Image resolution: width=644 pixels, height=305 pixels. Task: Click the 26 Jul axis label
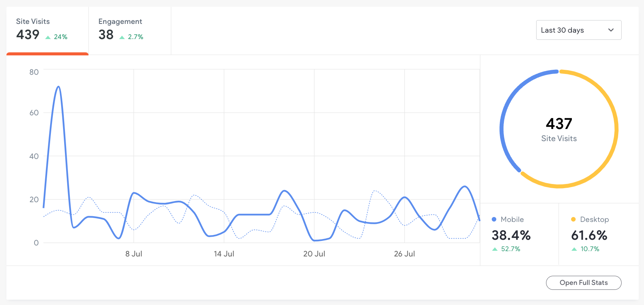point(404,254)
